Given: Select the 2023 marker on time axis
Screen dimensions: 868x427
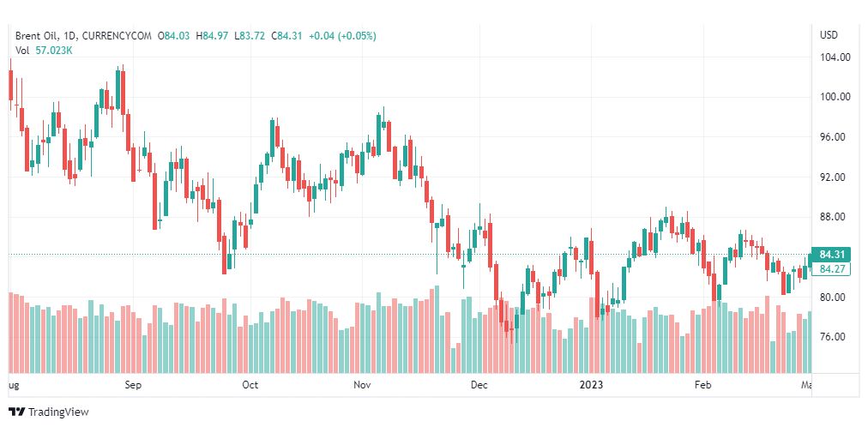Looking at the screenshot, I should point(592,385).
